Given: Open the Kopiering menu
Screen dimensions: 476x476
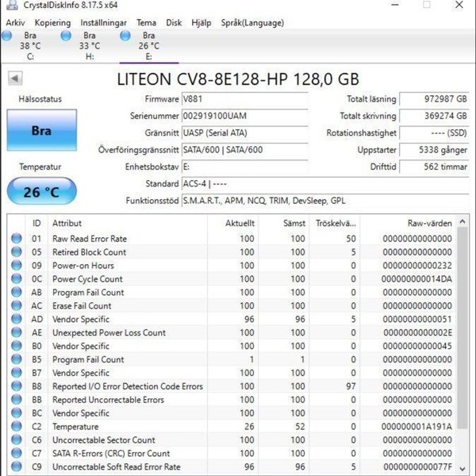Looking at the screenshot, I should pyautogui.click(x=52, y=23).
